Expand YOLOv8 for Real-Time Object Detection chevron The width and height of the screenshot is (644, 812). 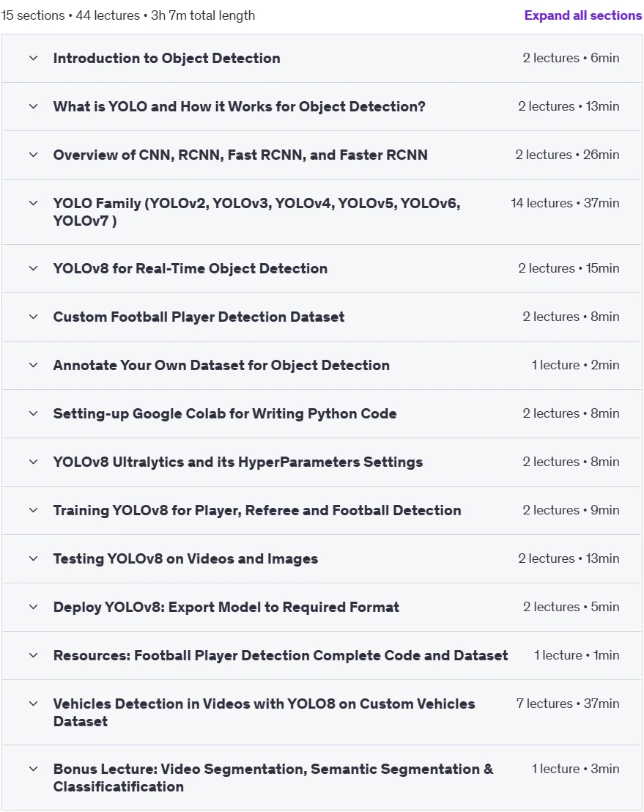pos(33,268)
